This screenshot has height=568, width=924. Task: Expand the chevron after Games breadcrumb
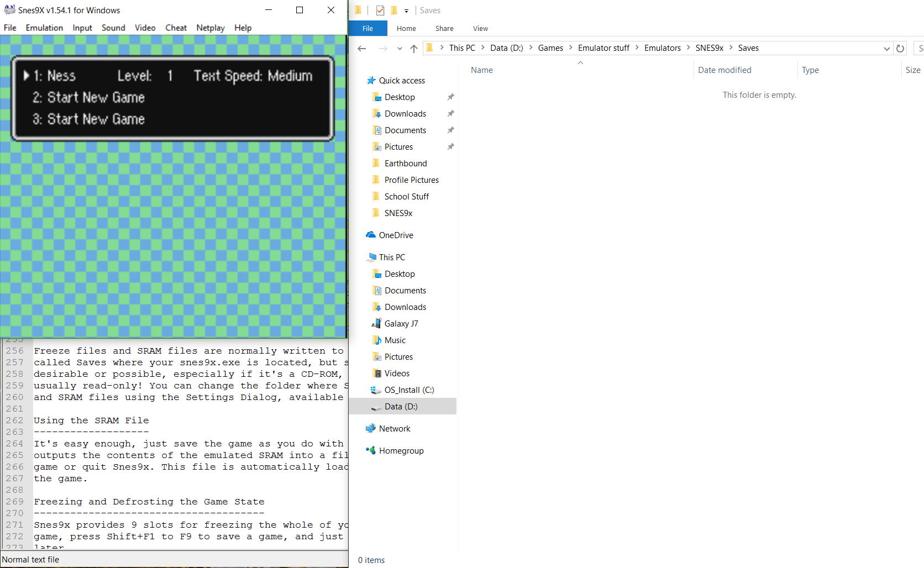click(571, 48)
